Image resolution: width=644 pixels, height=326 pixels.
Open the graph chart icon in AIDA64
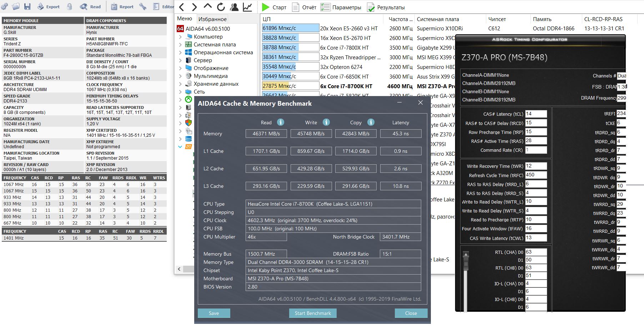point(247,7)
